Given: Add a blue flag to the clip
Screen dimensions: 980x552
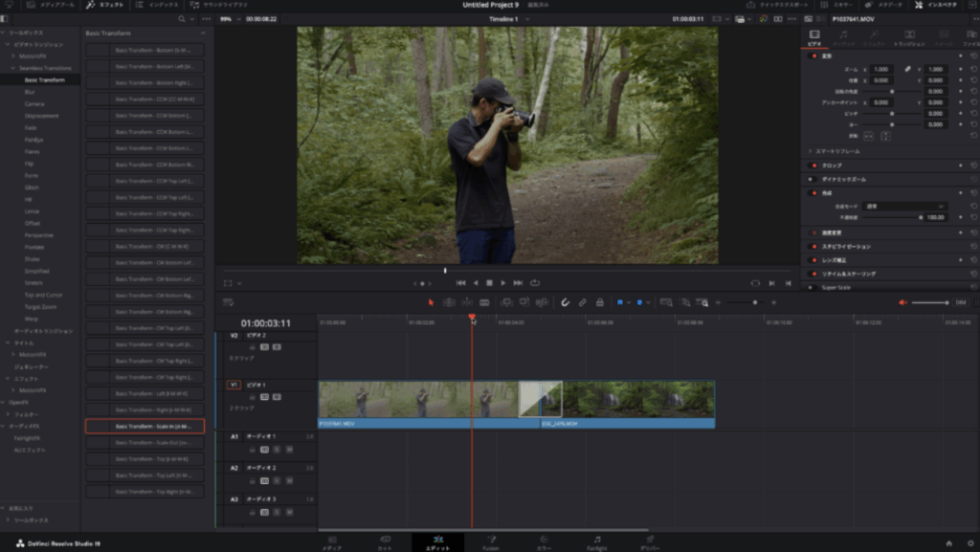Looking at the screenshot, I should coord(620,303).
